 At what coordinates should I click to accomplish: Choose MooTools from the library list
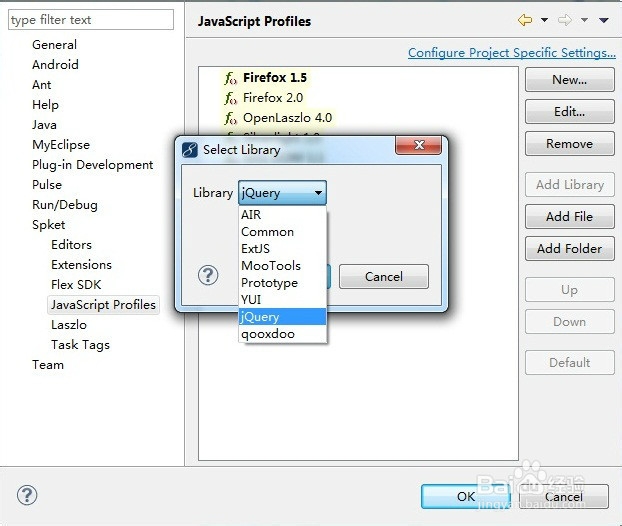pyautogui.click(x=282, y=266)
